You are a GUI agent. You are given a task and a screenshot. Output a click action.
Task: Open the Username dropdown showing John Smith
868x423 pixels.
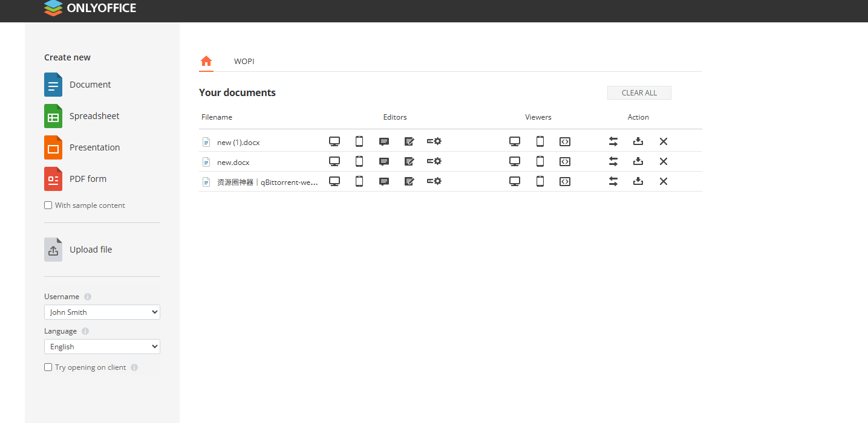tap(102, 312)
